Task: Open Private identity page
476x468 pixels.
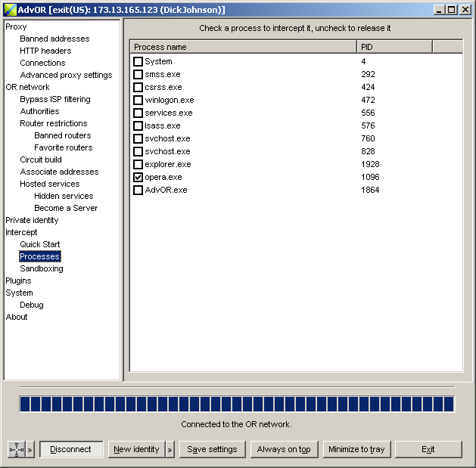Action: click(x=33, y=221)
